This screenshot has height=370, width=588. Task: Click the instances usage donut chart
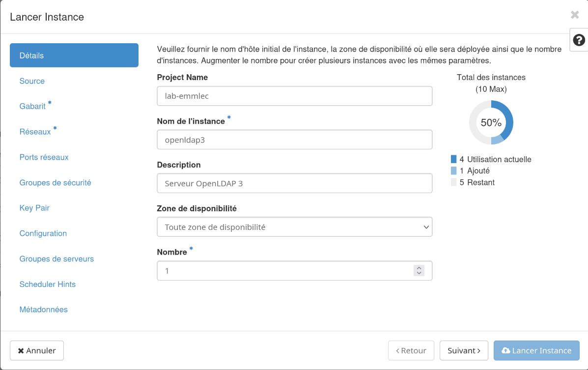(x=491, y=122)
